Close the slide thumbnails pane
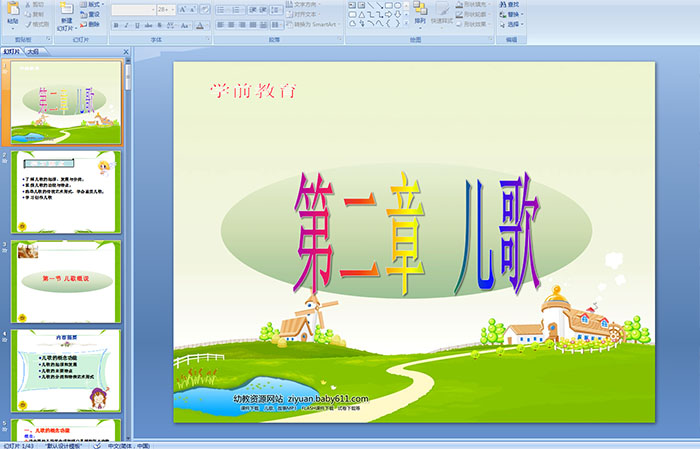The image size is (700, 449). tap(126, 52)
